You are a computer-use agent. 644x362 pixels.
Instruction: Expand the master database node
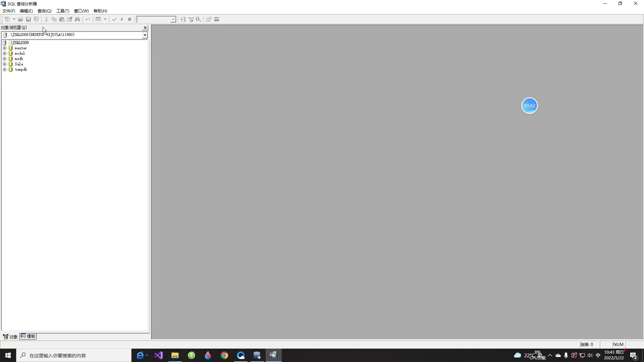[x=5, y=48]
